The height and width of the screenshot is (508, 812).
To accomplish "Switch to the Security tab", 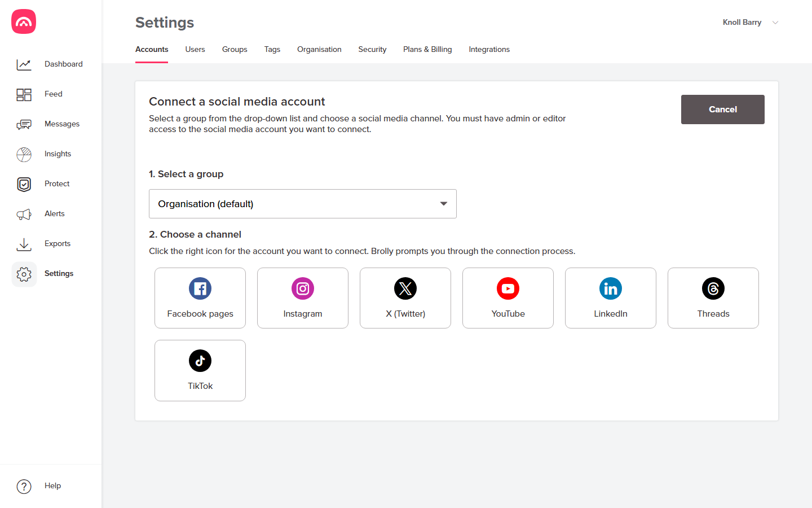I will point(372,50).
